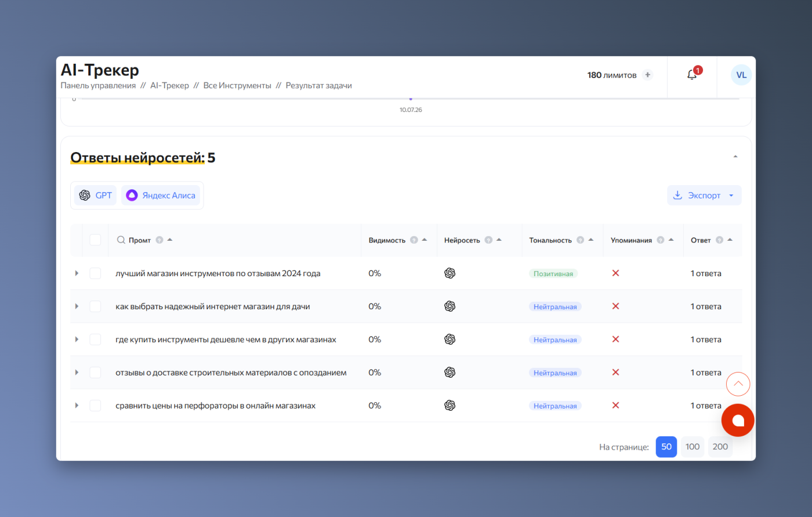
Task: Expand the row 'лучший магазин инструментов по отзывам'
Action: click(x=77, y=273)
